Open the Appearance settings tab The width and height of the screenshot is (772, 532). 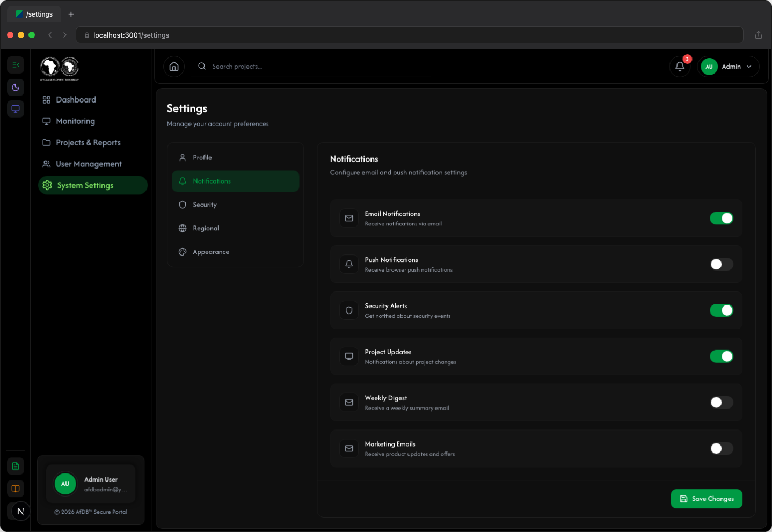(x=235, y=252)
